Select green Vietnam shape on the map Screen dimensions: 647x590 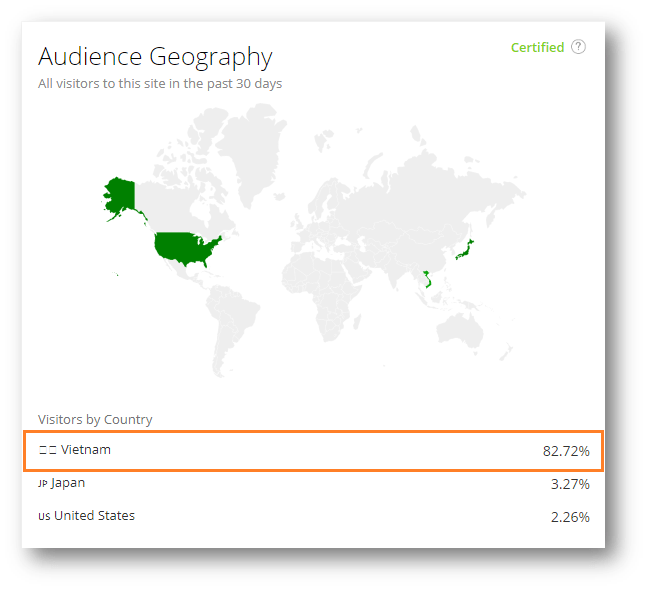427,279
